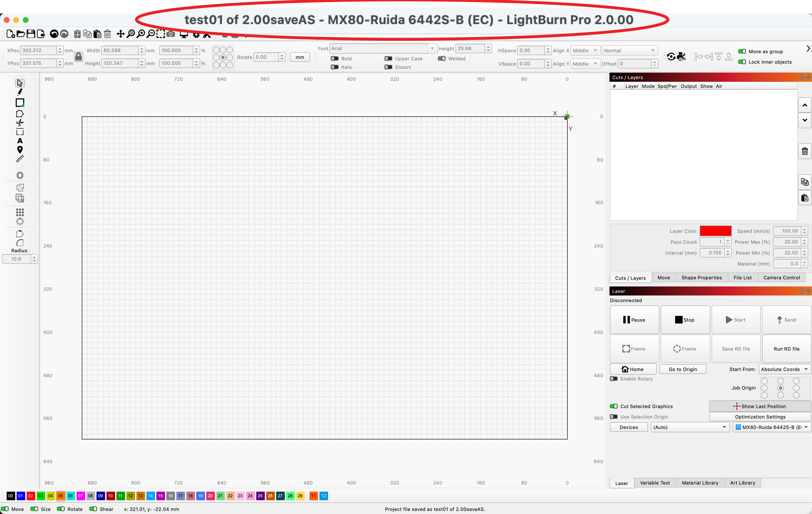812x514 pixels.
Task: Toggle Lock inner objects switch
Action: coord(742,62)
